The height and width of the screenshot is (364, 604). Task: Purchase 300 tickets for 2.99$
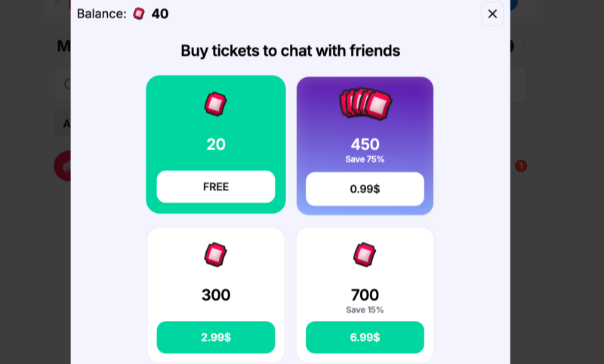216,337
